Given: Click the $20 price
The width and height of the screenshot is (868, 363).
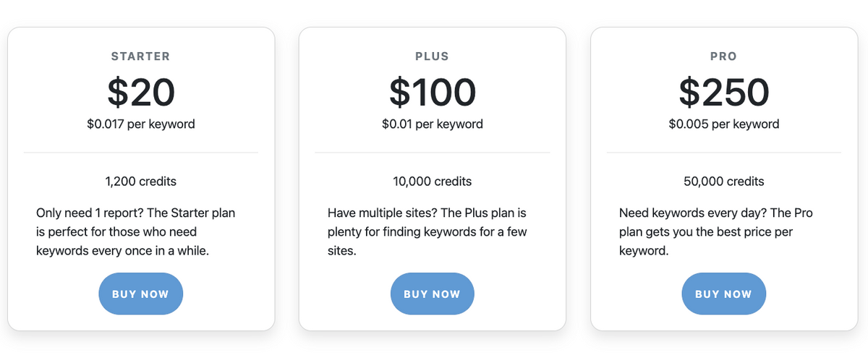Looking at the screenshot, I should point(140,92).
